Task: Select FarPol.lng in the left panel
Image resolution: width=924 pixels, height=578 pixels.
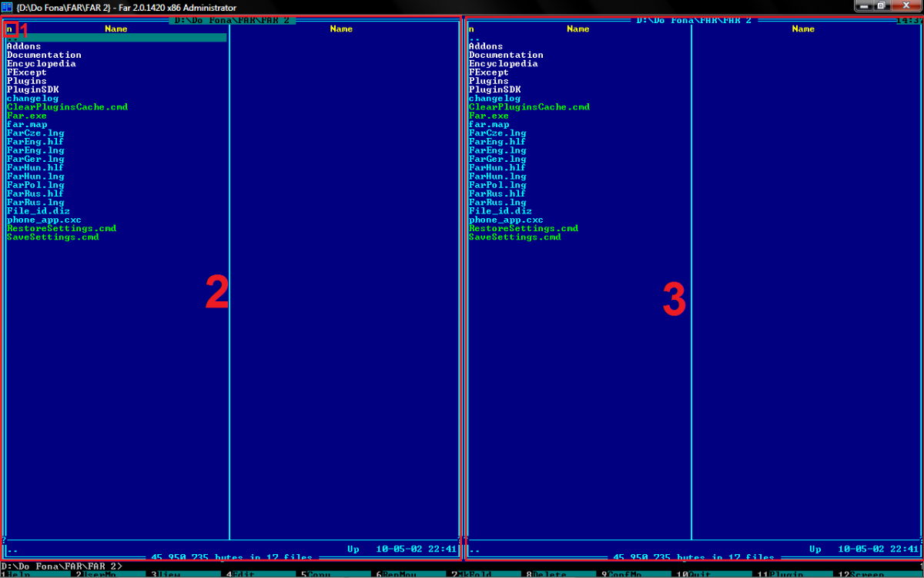Action: [x=35, y=185]
